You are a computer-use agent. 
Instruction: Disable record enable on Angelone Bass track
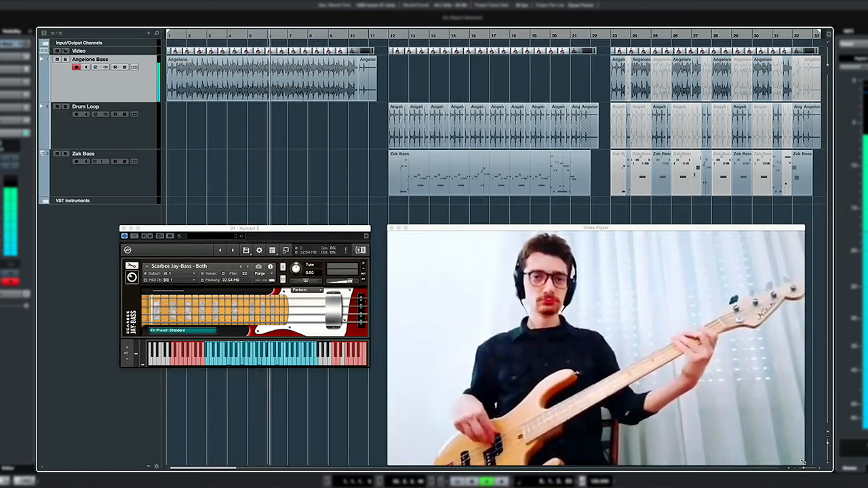click(76, 67)
